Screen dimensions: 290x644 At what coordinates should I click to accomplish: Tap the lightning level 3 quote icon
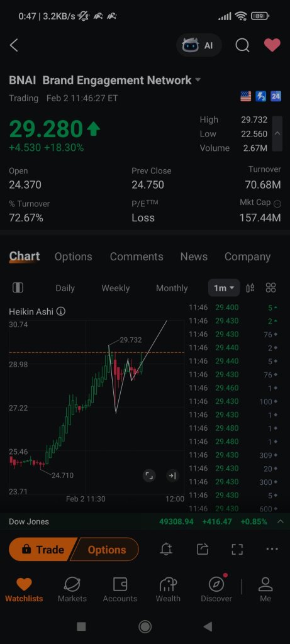pyautogui.click(x=261, y=96)
